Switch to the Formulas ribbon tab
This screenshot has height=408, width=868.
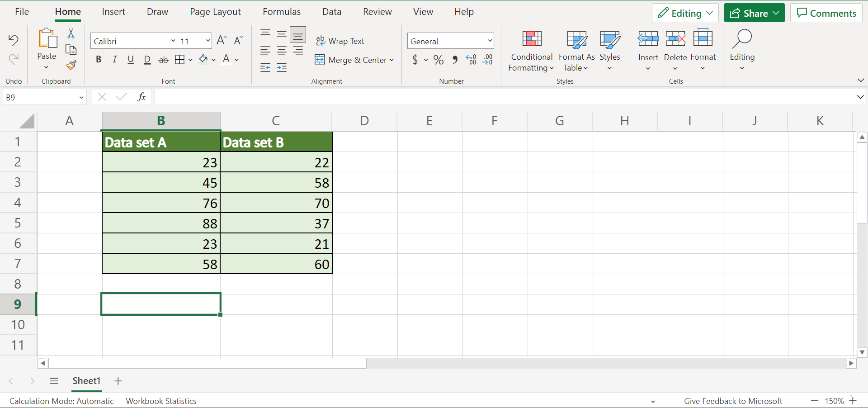[x=282, y=12]
